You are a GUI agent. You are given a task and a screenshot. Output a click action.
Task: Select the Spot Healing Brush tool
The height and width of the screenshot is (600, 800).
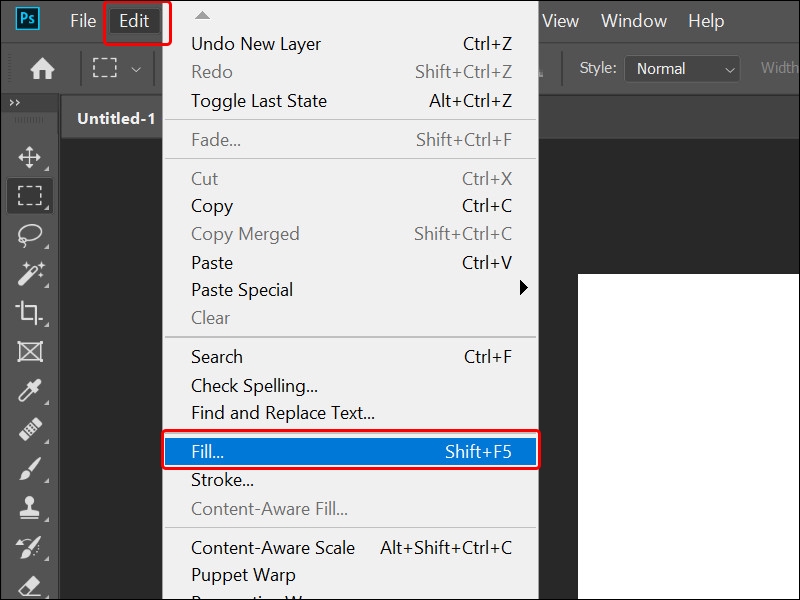(30, 429)
